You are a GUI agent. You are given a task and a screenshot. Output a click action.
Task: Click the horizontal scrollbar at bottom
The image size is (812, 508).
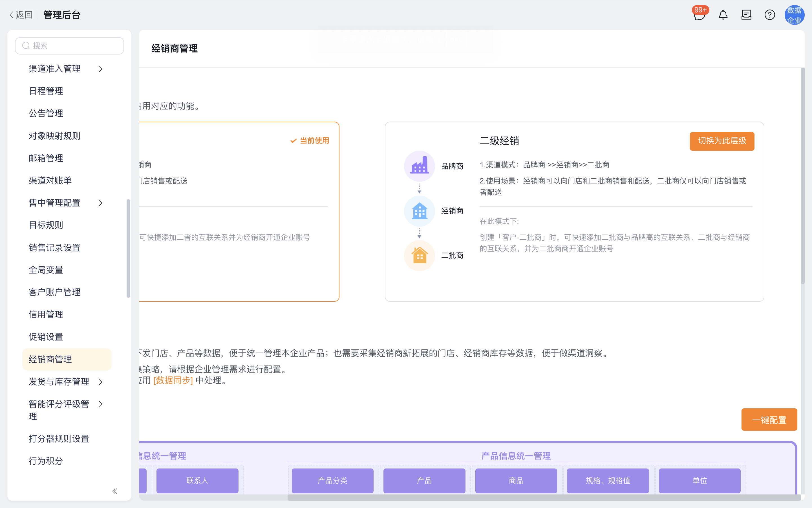[544, 498]
